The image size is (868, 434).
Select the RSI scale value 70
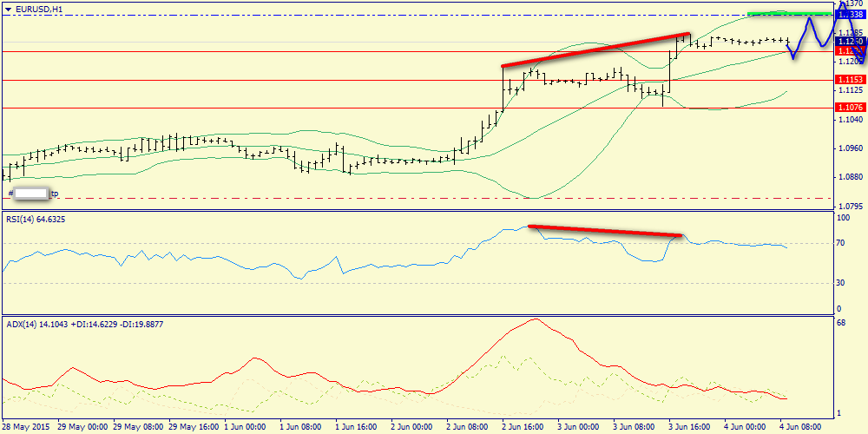(841, 243)
